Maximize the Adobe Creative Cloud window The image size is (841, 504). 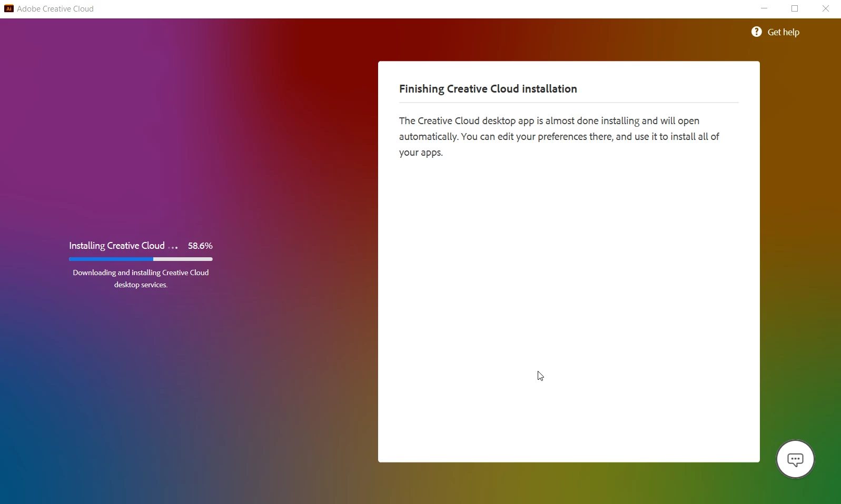795,8
